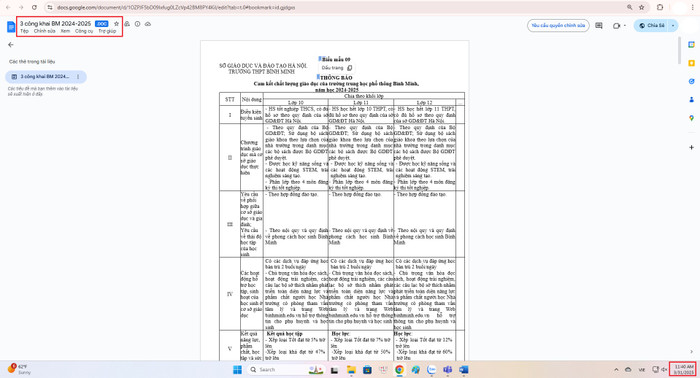Click the document vertical scrollbar

(679, 50)
